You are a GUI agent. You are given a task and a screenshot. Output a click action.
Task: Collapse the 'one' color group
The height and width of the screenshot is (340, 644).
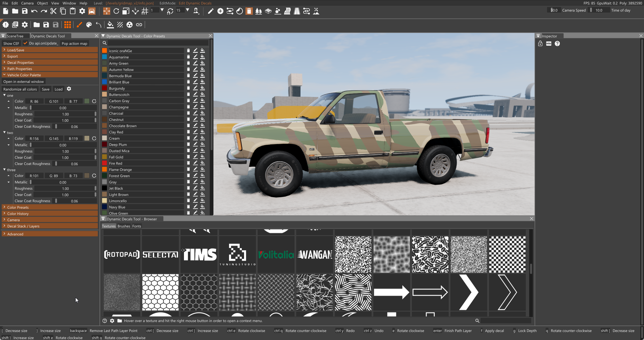(5, 95)
